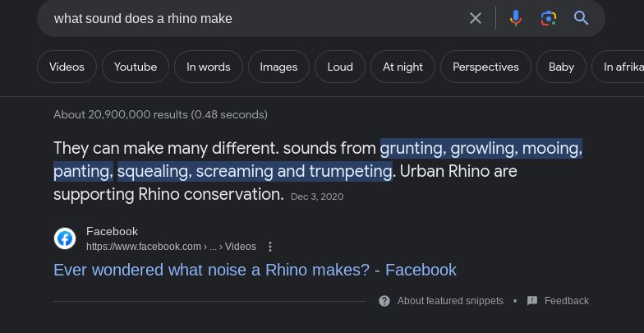Click the Feedback flag icon
The width and height of the screenshot is (644, 333).
point(532,301)
